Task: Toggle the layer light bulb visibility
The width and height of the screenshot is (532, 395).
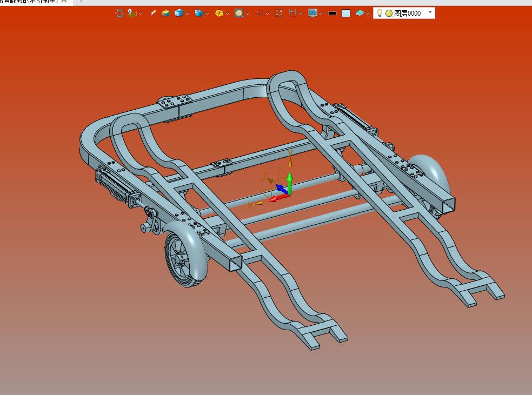Action: tap(380, 13)
